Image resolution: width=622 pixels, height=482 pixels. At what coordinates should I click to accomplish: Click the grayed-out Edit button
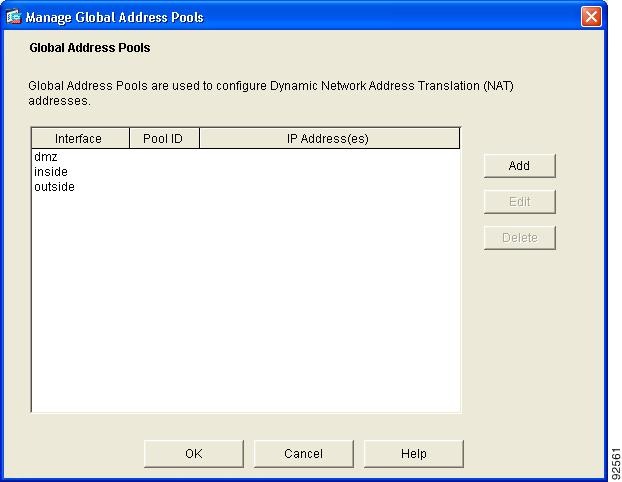pos(519,202)
